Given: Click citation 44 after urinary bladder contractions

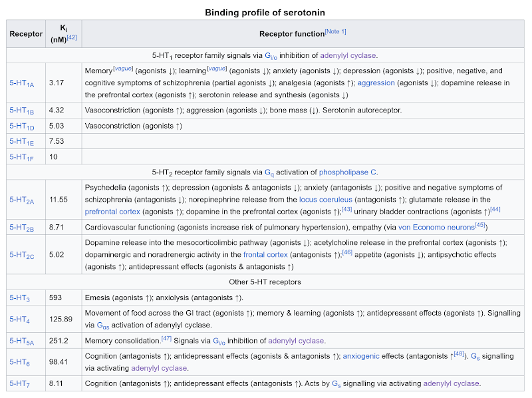Looking at the screenshot, I should tap(494, 210).
